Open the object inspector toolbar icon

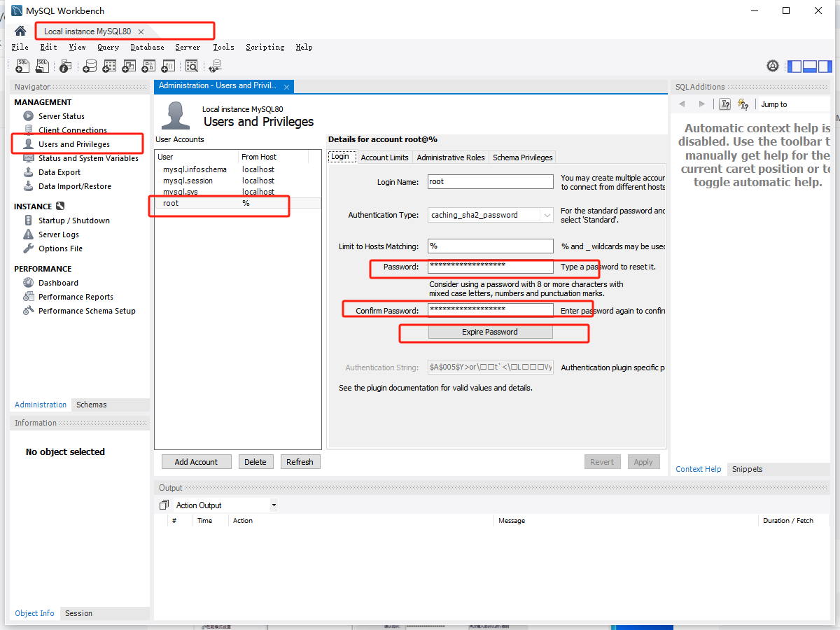pos(65,66)
